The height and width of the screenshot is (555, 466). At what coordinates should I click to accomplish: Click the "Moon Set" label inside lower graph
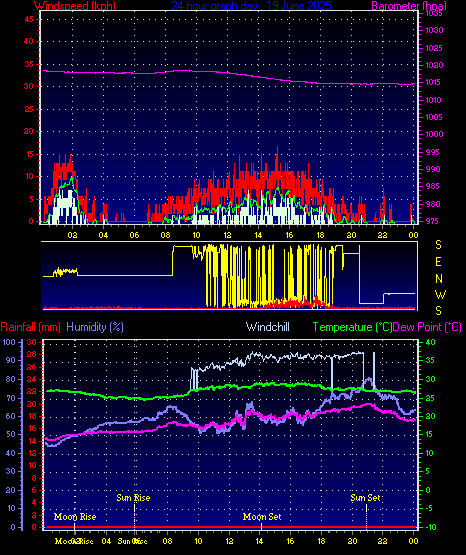[262, 517]
